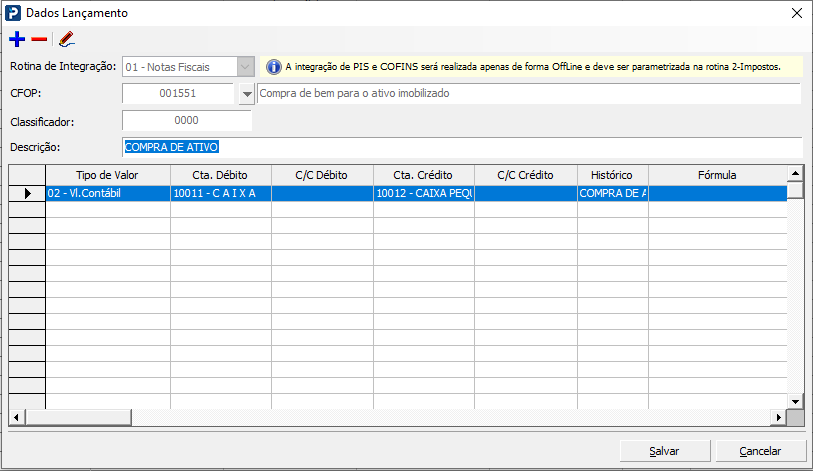
Task: Click the CFOP code field 001551
Action: coord(178,93)
